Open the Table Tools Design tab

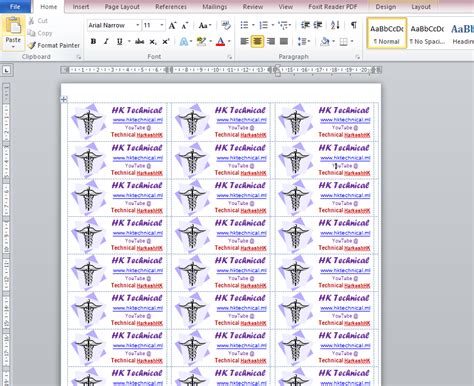(386, 7)
